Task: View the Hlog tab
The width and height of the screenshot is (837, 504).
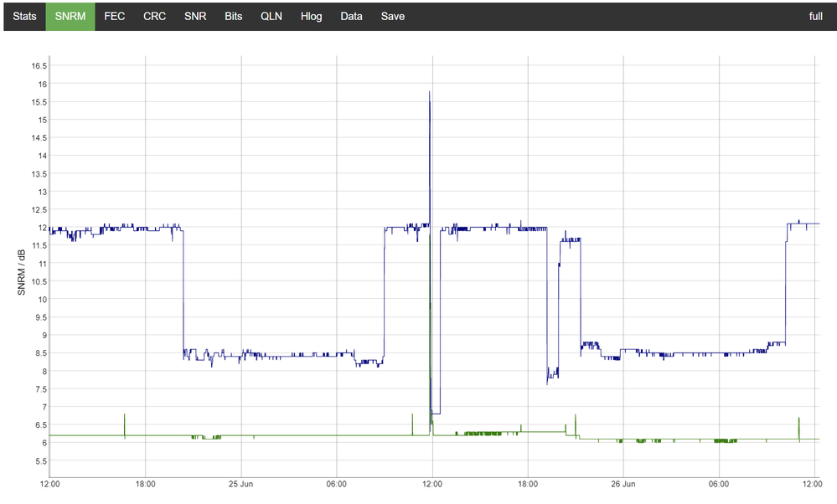Action: pos(312,16)
